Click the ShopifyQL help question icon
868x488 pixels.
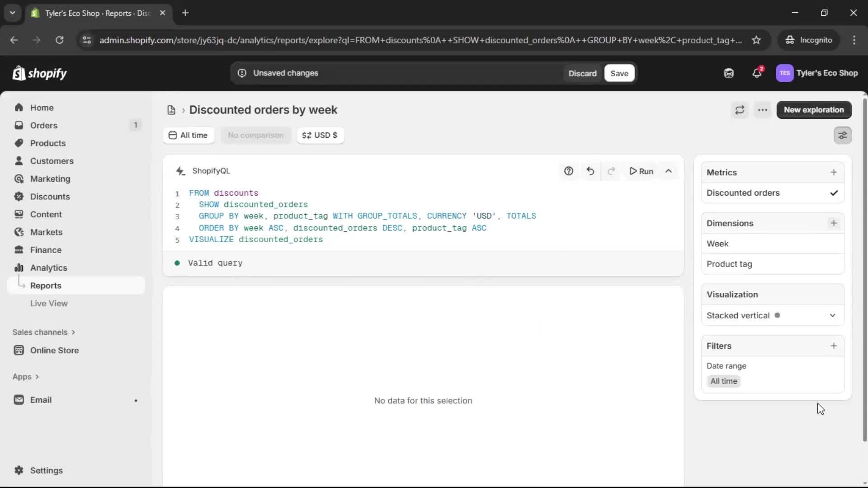pyautogui.click(x=569, y=171)
